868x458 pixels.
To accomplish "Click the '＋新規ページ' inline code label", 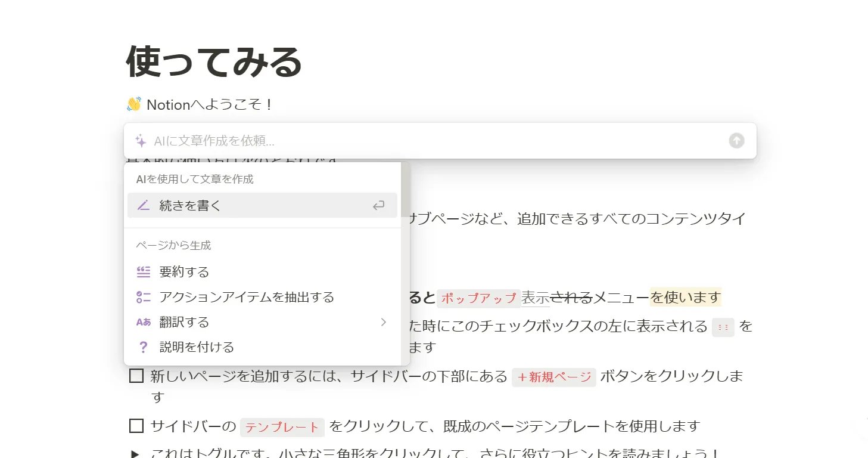I will (x=554, y=377).
